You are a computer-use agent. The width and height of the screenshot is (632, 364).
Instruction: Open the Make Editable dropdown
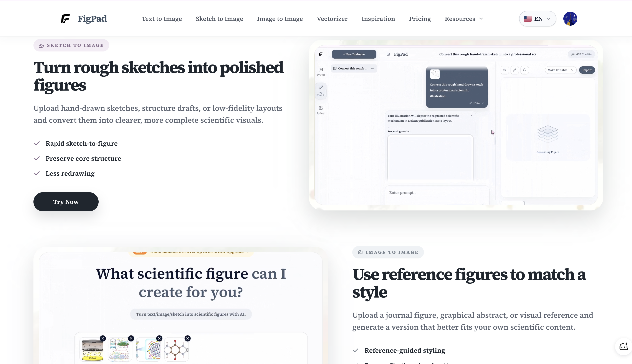point(560,70)
